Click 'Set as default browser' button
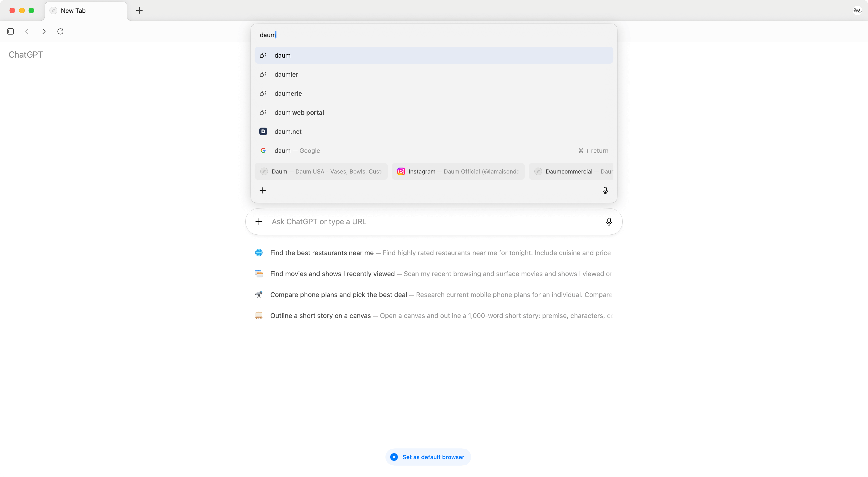 428,457
